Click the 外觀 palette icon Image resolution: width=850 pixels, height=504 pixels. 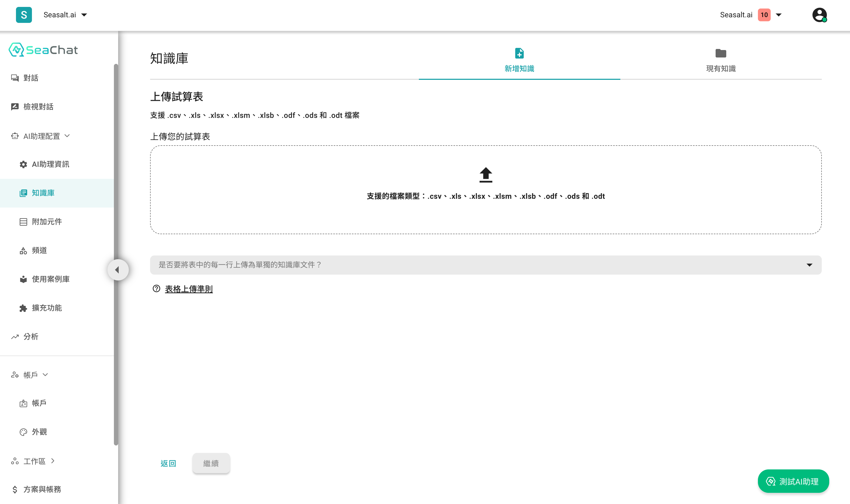tap(23, 432)
